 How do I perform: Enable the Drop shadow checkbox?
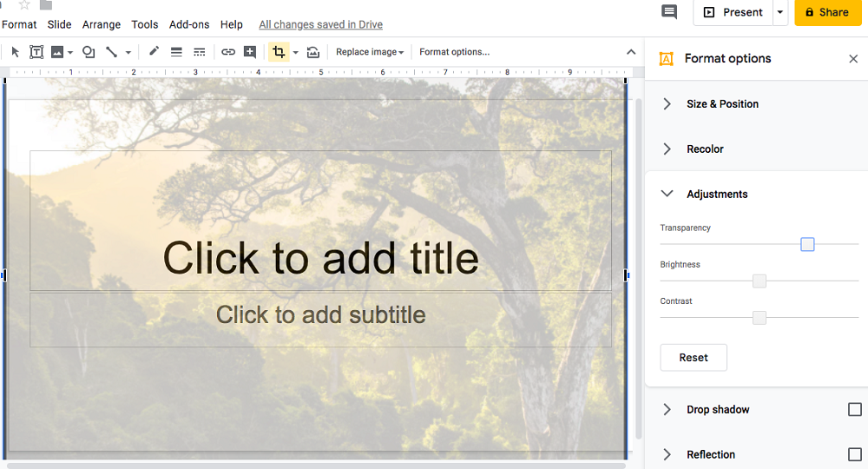(854, 410)
